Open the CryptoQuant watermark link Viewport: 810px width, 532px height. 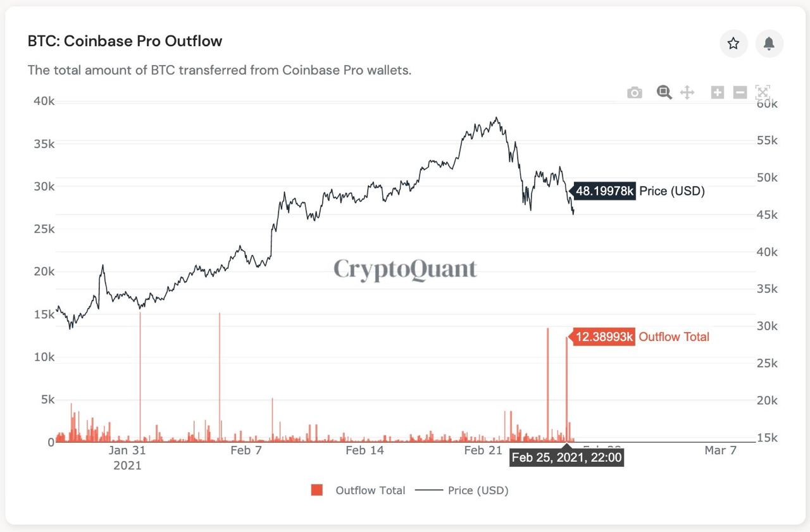tap(405, 269)
